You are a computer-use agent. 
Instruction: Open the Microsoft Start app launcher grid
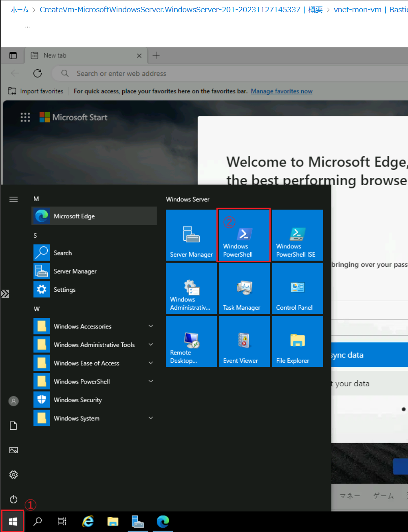[25, 117]
